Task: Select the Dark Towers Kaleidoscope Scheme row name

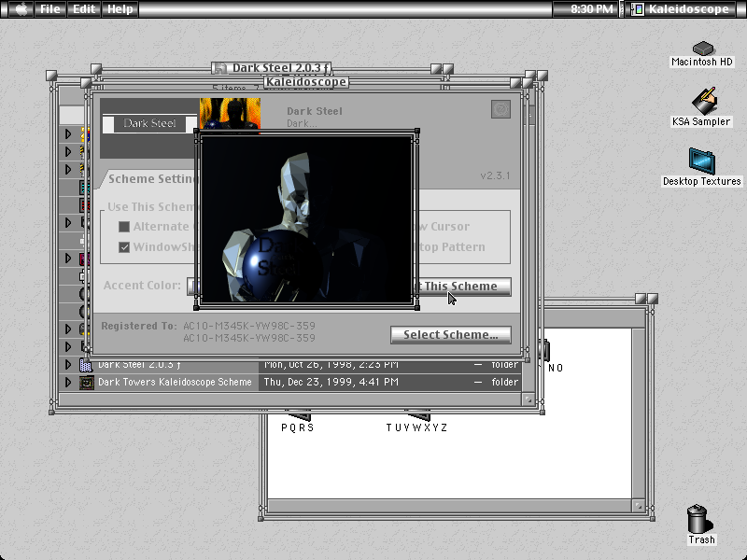Action: click(x=175, y=382)
